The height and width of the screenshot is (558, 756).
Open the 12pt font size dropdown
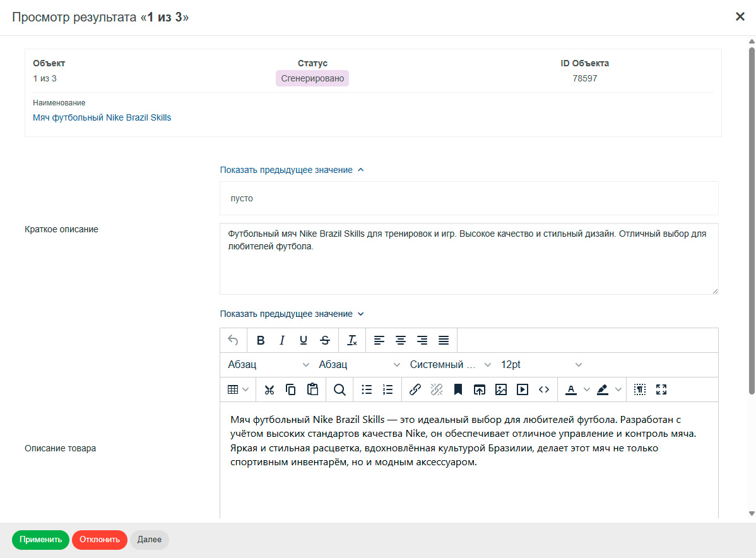(x=541, y=365)
